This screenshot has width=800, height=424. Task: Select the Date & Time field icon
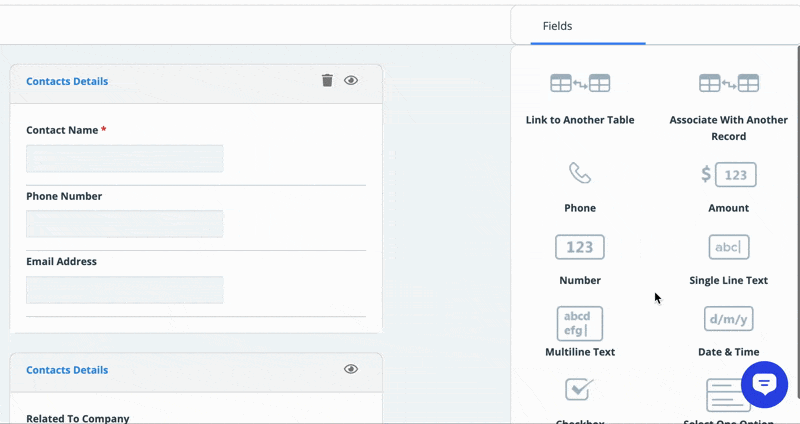pyautogui.click(x=729, y=319)
